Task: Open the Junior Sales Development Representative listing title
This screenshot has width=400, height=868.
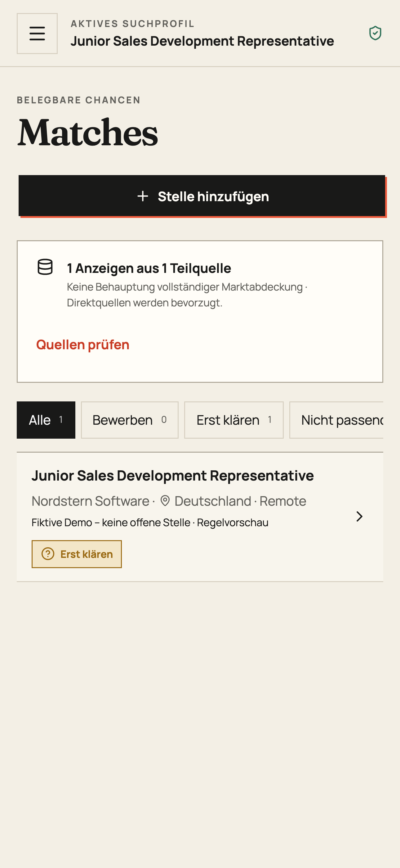Action: (x=173, y=476)
